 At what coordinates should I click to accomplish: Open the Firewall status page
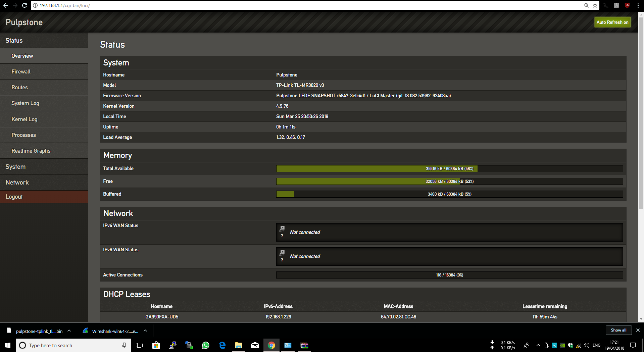tap(44, 71)
